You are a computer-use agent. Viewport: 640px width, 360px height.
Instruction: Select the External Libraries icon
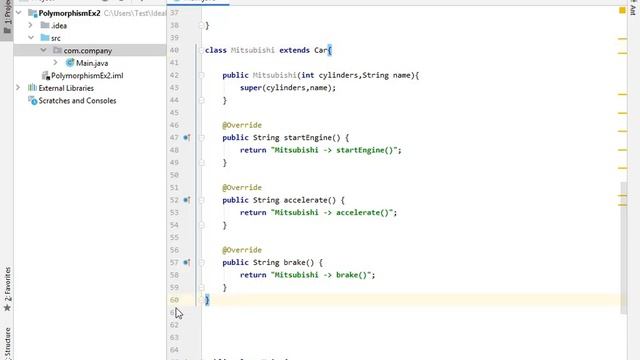coord(32,88)
